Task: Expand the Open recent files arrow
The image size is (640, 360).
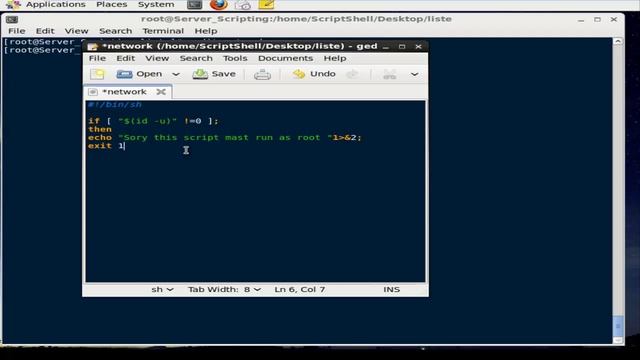Action: pyautogui.click(x=176, y=74)
